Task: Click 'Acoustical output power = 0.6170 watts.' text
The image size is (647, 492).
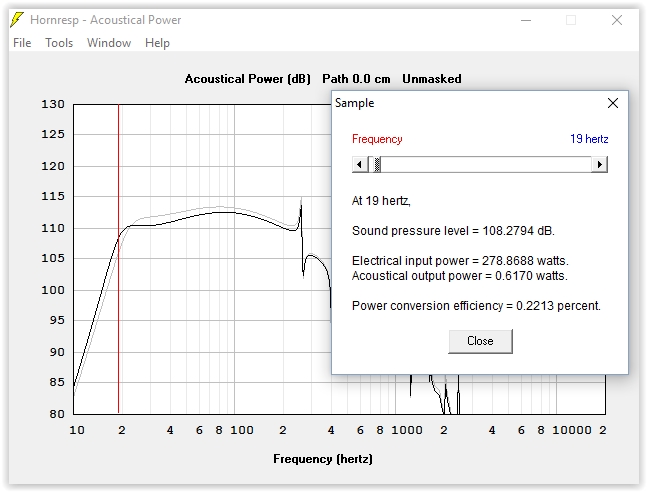Action: tap(460, 276)
